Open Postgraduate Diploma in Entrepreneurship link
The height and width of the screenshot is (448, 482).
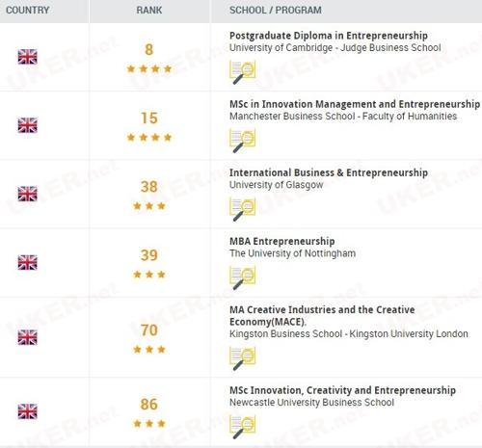pyautogui.click(x=329, y=36)
